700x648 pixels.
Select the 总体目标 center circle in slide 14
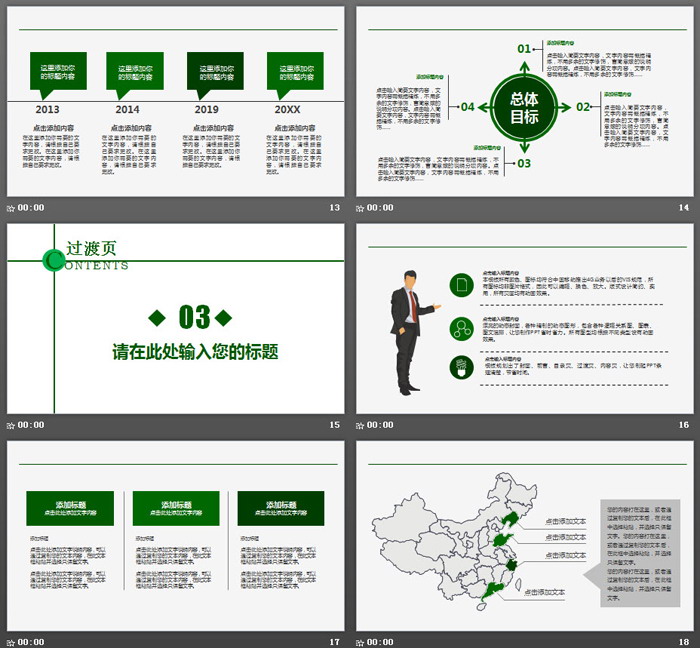click(523, 107)
